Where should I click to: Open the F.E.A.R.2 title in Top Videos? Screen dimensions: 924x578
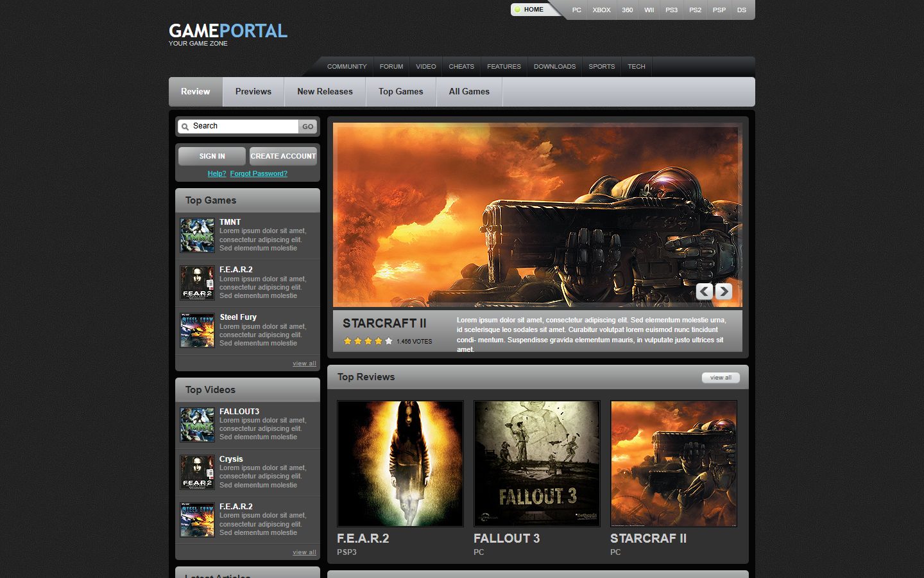click(236, 507)
